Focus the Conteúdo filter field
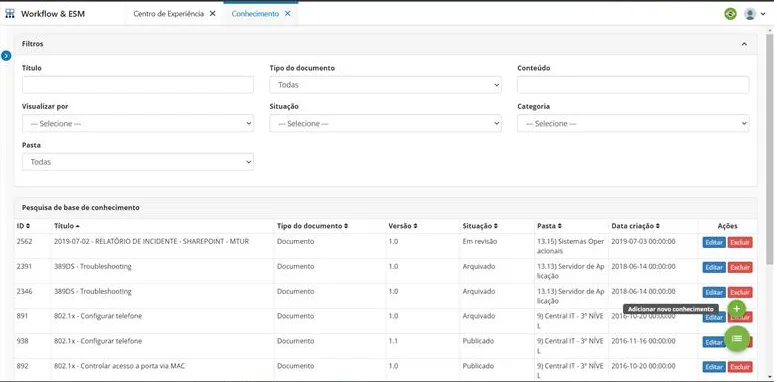Screen dimensions: 777x382 click(x=633, y=85)
